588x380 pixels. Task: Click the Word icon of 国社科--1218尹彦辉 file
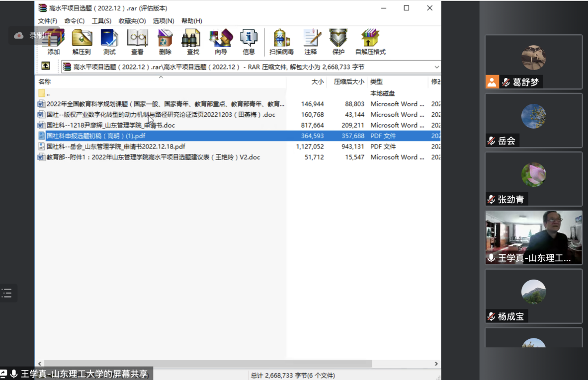click(41, 125)
